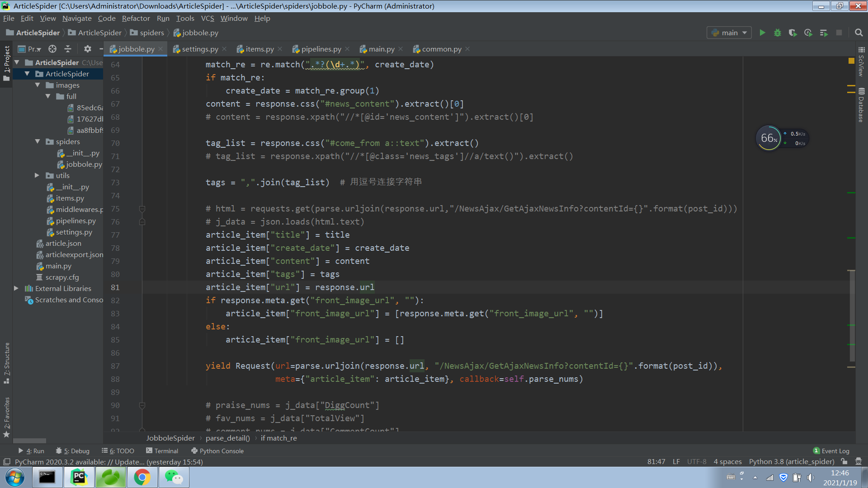Collapse all icon in Project panel
The height and width of the screenshot is (488, 868).
point(68,49)
